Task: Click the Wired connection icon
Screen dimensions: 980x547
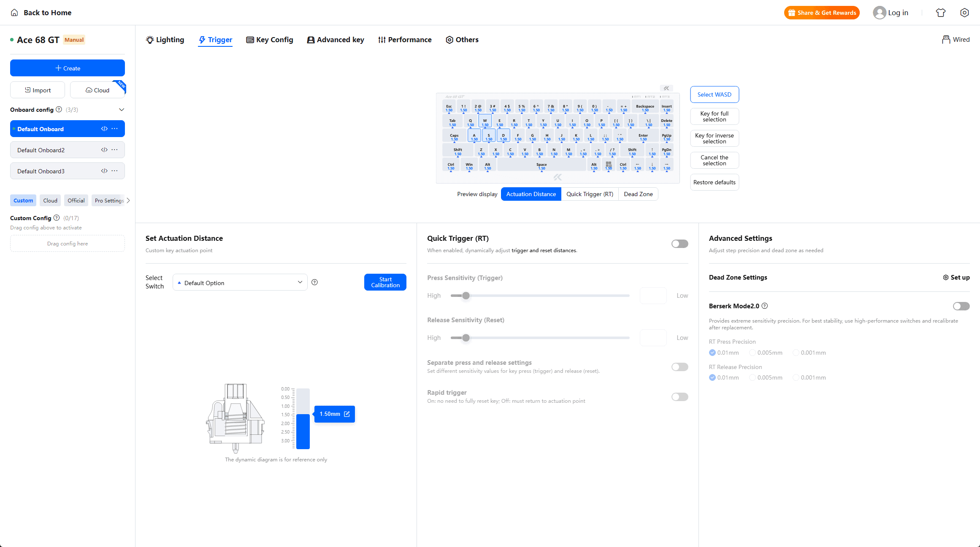Action: tap(946, 40)
